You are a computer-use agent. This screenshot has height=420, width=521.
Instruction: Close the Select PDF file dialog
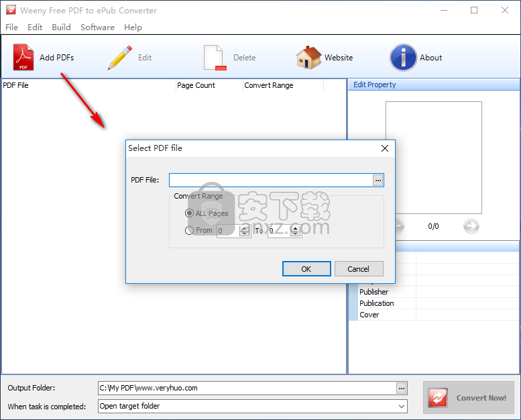click(385, 148)
